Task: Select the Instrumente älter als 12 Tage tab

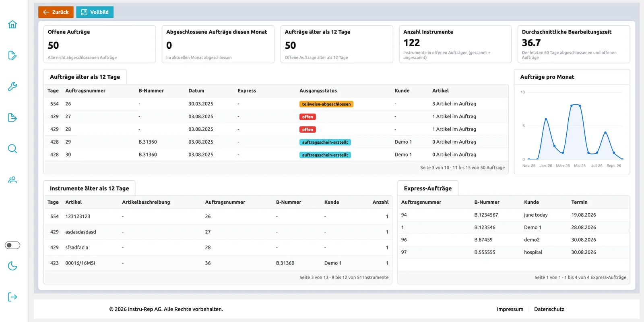Action: (x=89, y=188)
